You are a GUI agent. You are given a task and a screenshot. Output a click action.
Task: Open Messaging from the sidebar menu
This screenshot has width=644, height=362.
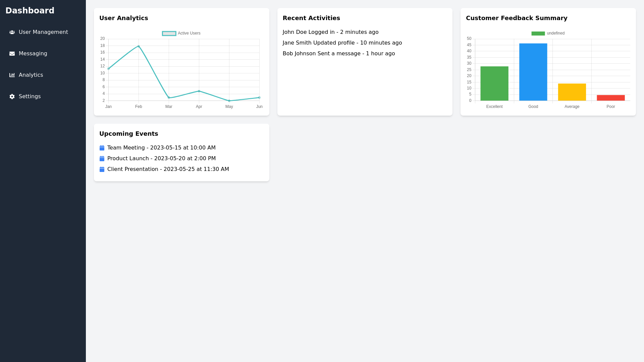33,54
